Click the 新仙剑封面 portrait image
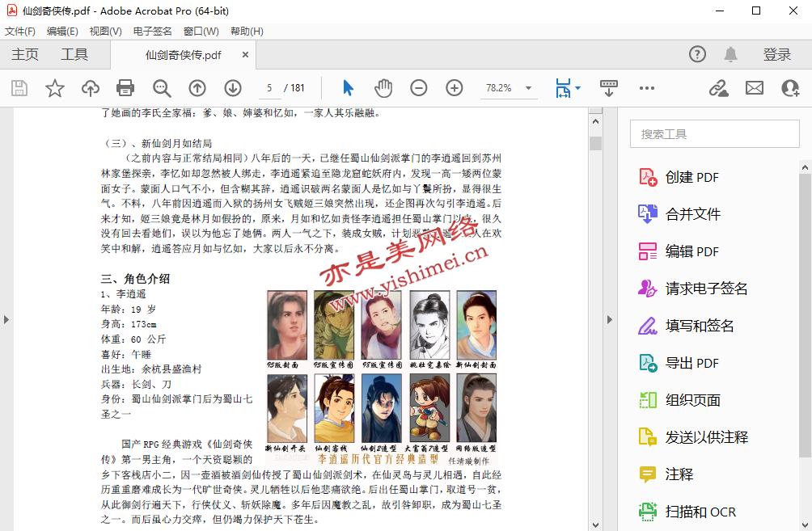 pos(476,325)
